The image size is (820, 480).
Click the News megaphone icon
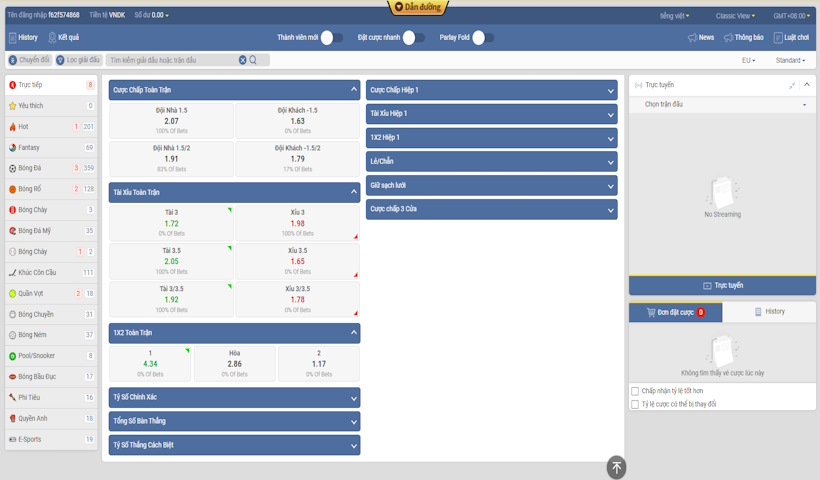coord(692,38)
